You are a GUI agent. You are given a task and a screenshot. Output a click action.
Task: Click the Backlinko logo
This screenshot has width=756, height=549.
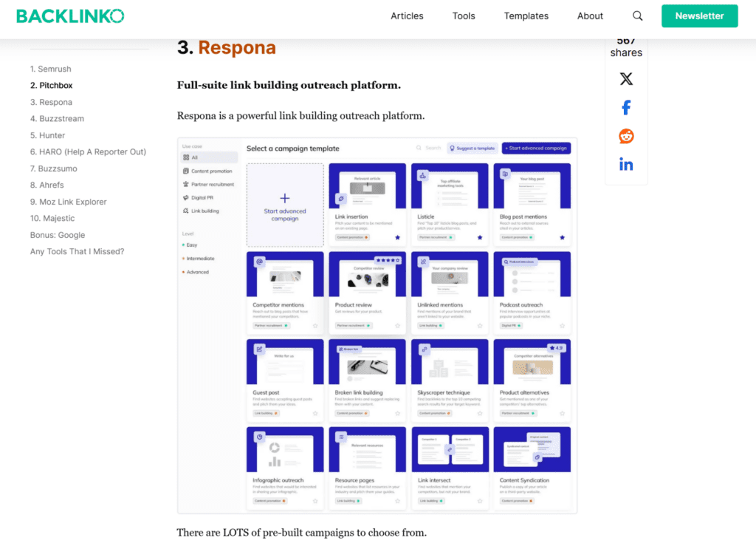(70, 15)
